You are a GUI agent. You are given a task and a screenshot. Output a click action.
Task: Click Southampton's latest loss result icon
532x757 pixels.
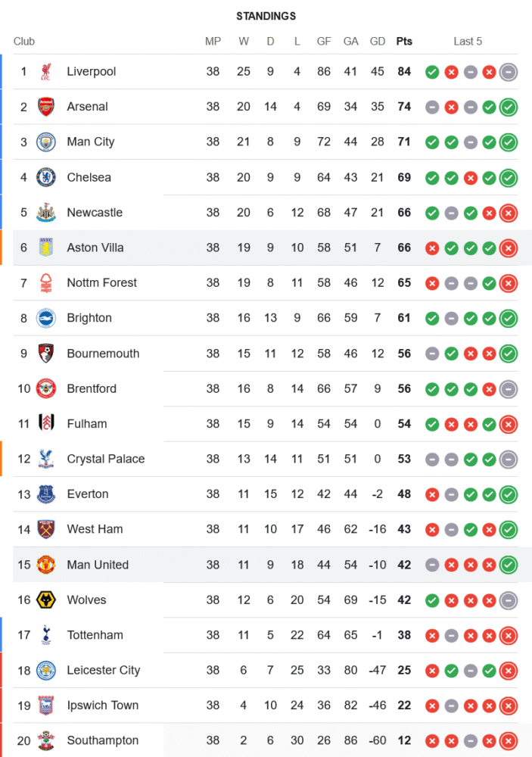point(509,741)
